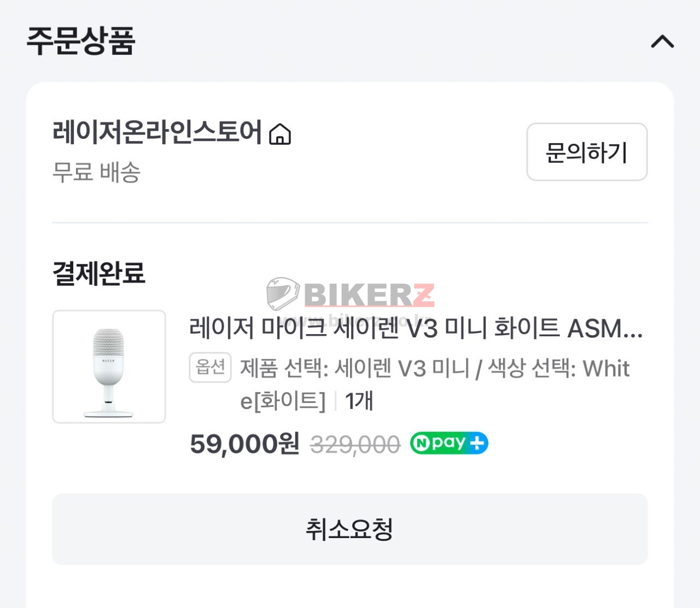Open the 레이저 마이크 세이렌 V3 product title

tap(416, 328)
